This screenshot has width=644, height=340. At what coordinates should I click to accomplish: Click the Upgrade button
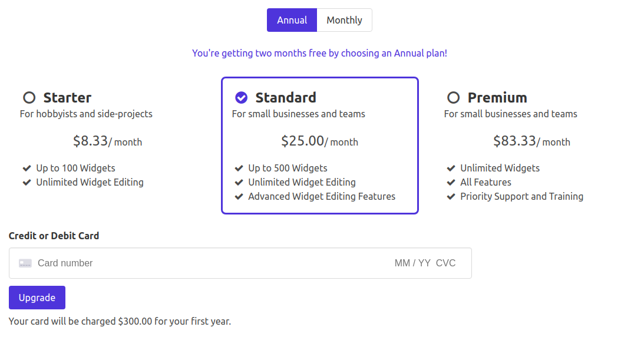(x=37, y=298)
